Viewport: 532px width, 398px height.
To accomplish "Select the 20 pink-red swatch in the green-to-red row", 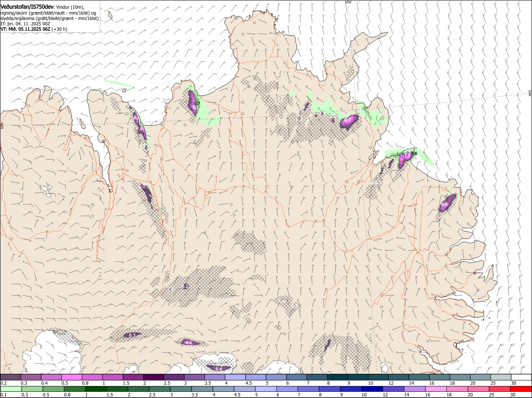I will 478,389.
